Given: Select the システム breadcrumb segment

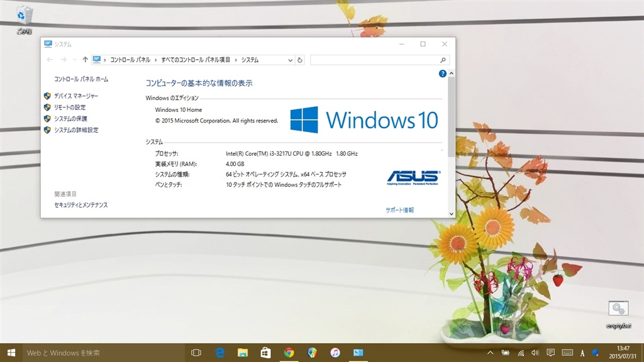Looking at the screenshot, I should pyautogui.click(x=250, y=60).
